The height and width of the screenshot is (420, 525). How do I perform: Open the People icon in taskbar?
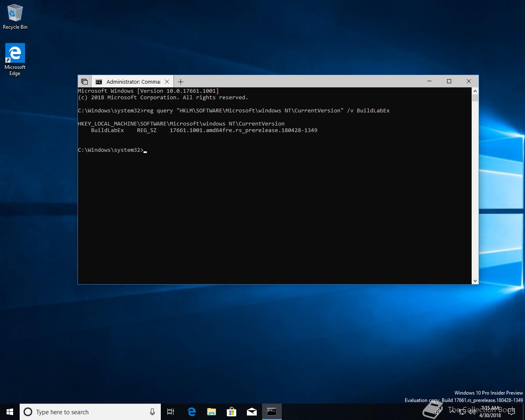[437, 412]
